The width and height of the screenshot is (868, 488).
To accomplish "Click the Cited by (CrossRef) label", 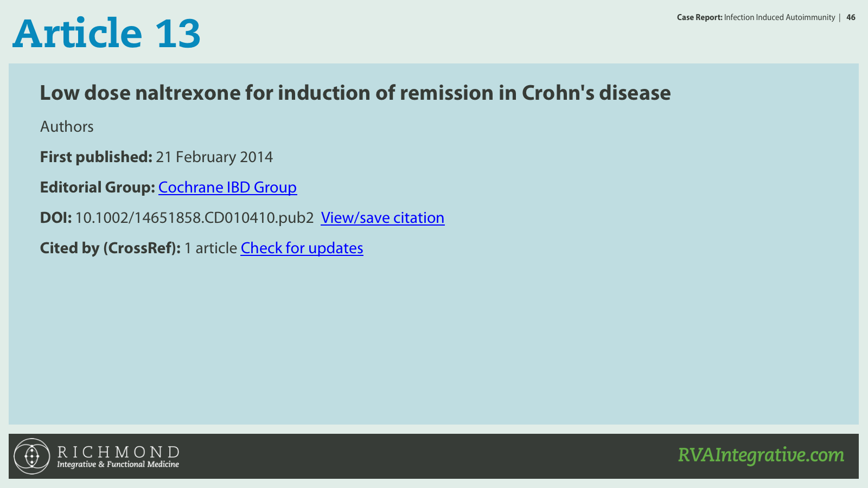I will pos(110,248).
